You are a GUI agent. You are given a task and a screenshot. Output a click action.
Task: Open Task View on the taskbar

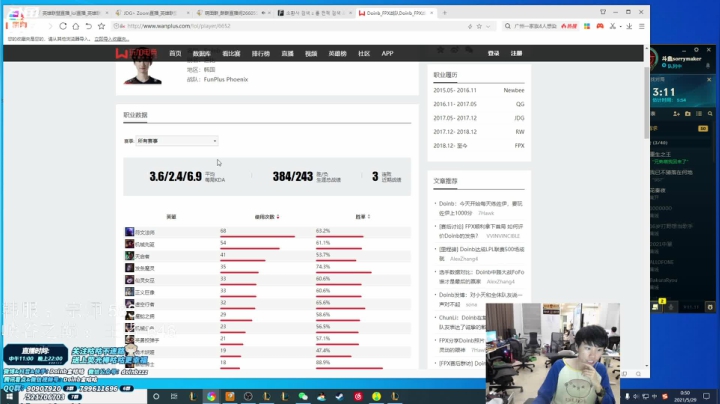(174, 396)
